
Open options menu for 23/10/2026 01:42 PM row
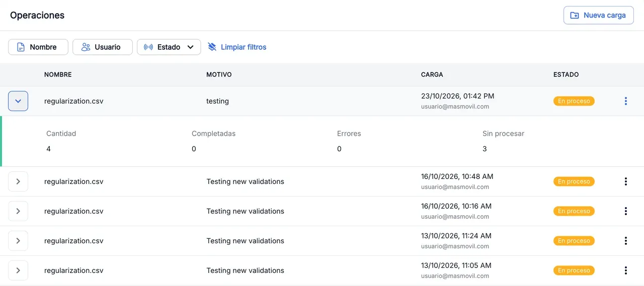point(626,101)
